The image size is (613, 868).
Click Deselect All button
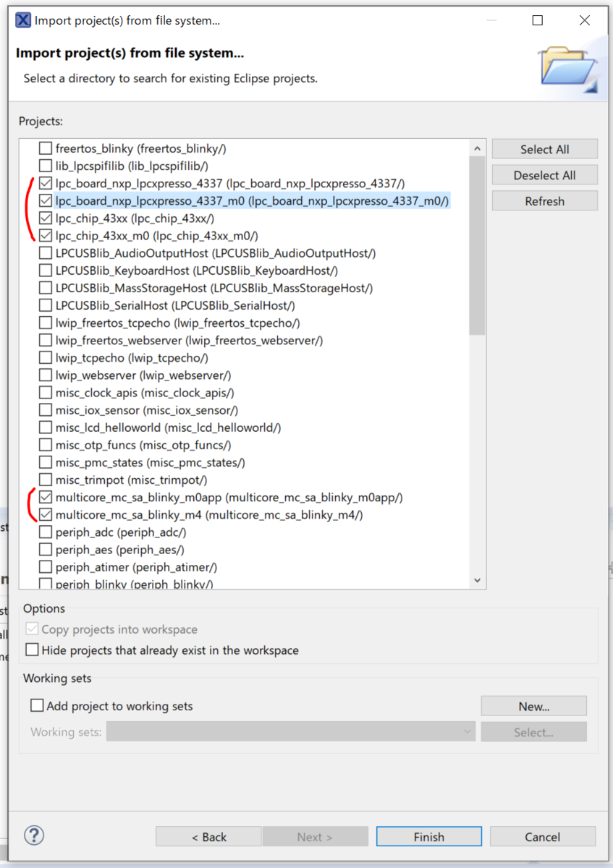(545, 175)
